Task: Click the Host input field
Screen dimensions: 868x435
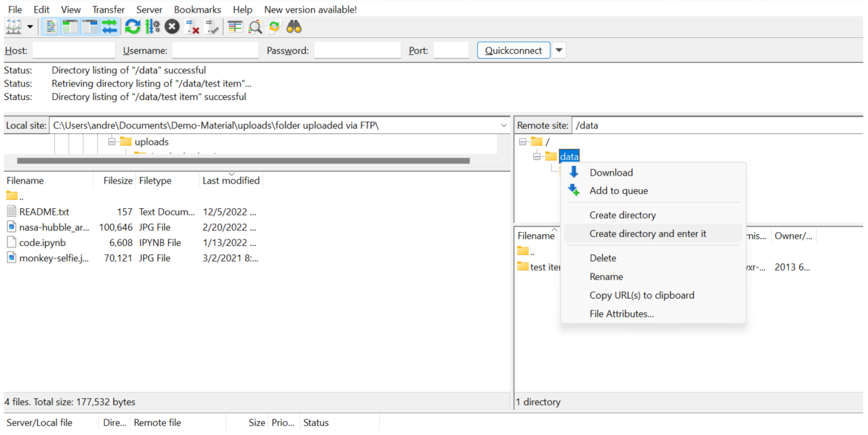Action: pos(73,50)
